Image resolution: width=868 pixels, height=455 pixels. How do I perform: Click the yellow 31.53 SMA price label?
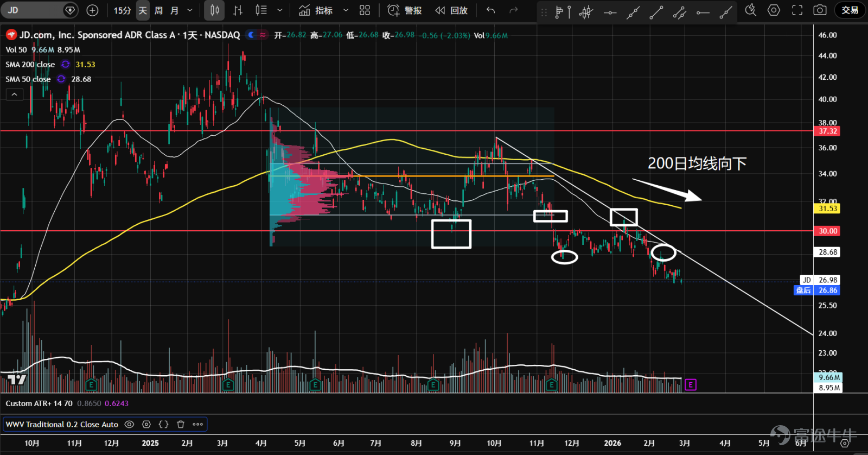point(828,208)
